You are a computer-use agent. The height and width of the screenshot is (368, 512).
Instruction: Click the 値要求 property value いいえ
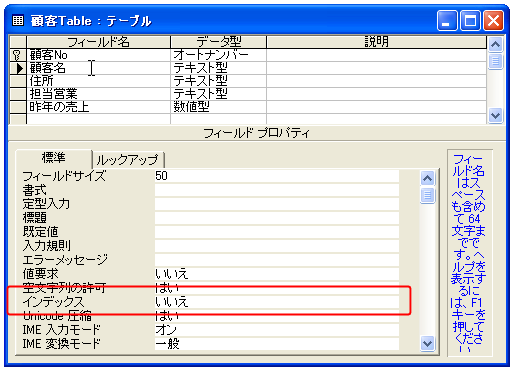point(277,274)
